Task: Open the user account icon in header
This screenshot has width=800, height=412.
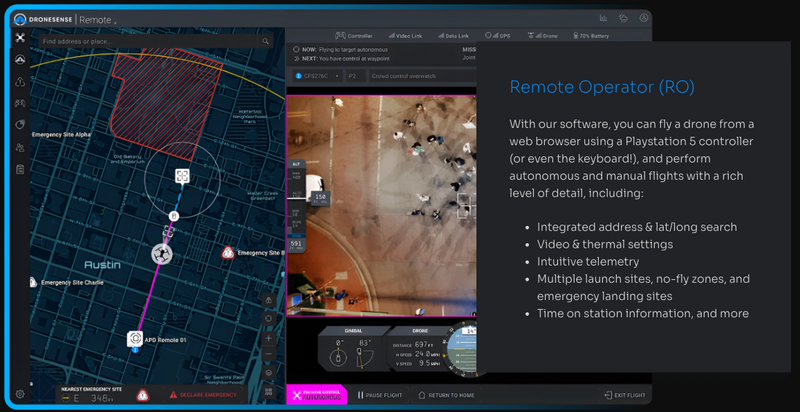Action: point(643,18)
